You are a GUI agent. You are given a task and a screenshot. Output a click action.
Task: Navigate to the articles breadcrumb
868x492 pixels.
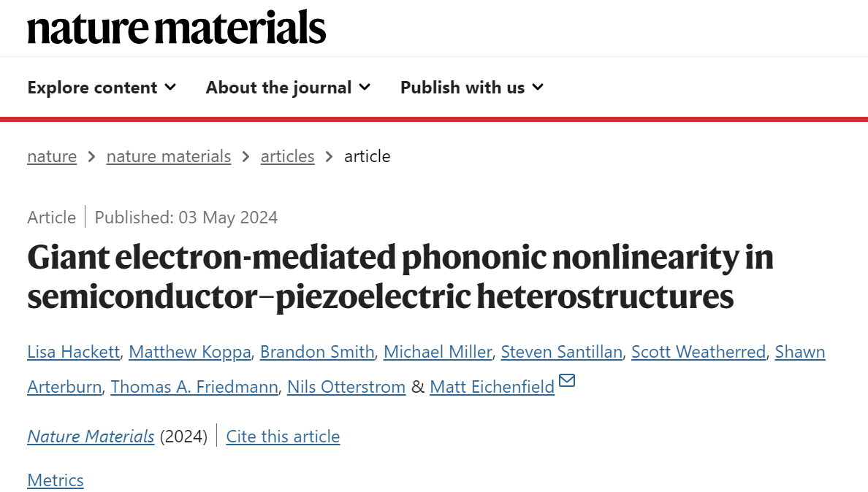click(287, 156)
